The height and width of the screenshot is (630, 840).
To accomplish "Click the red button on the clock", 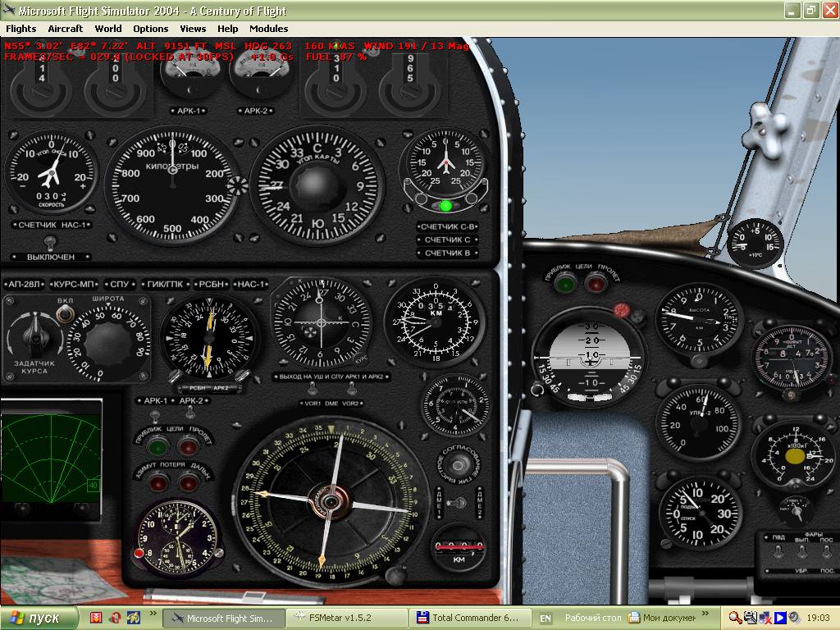I will 139,554.
